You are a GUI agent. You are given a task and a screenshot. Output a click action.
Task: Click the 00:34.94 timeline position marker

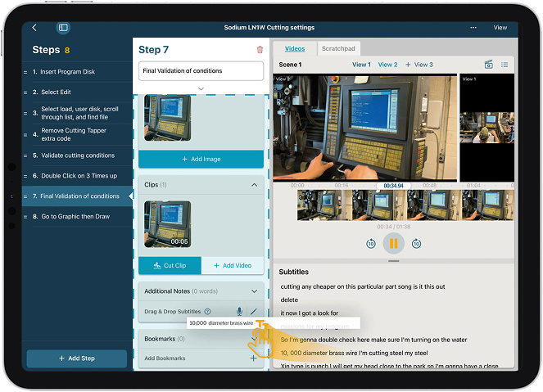pyautogui.click(x=393, y=186)
